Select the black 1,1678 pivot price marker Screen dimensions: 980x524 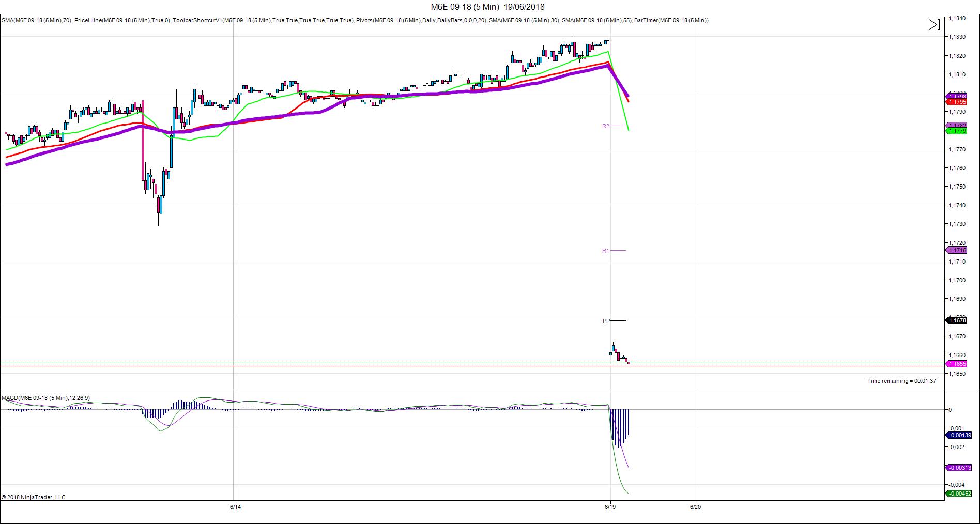[x=956, y=320]
